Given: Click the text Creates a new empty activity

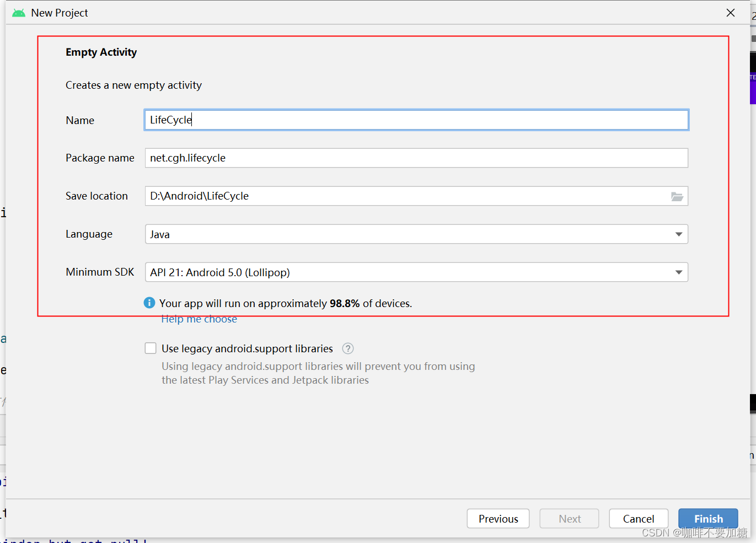Looking at the screenshot, I should point(133,85).
